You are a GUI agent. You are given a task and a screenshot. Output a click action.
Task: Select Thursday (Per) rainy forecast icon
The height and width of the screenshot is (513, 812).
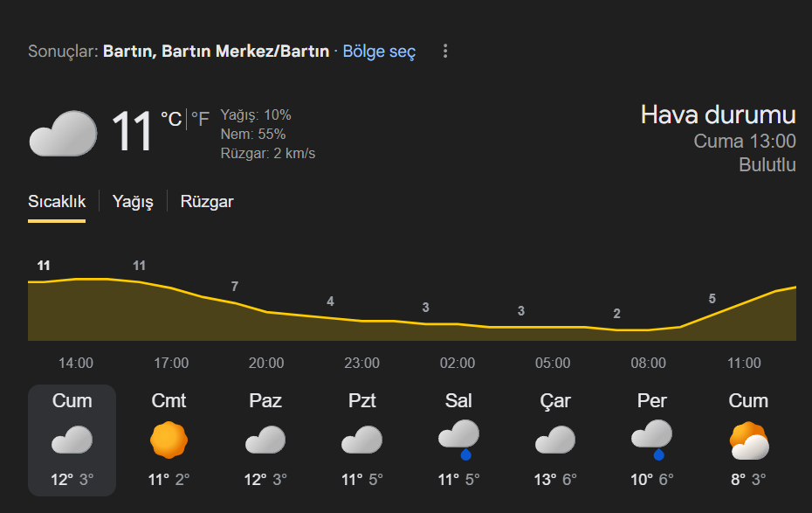click(651, 439)
